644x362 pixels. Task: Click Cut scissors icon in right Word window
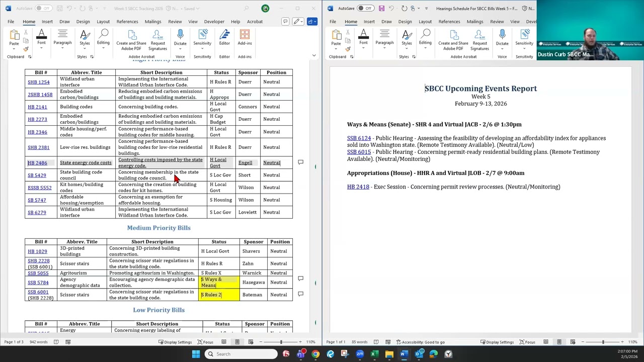(x=348, y=32)
